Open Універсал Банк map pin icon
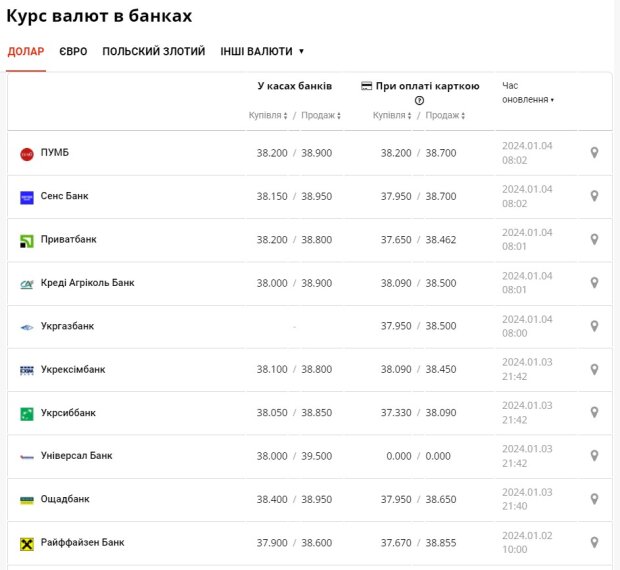 coord(594,456)
